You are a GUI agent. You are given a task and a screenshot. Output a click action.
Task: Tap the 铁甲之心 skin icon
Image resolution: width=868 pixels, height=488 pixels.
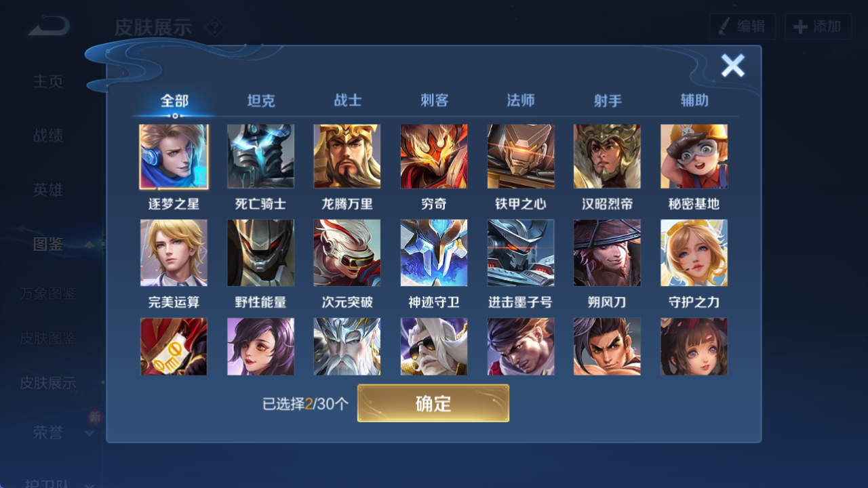pos(521,157)
